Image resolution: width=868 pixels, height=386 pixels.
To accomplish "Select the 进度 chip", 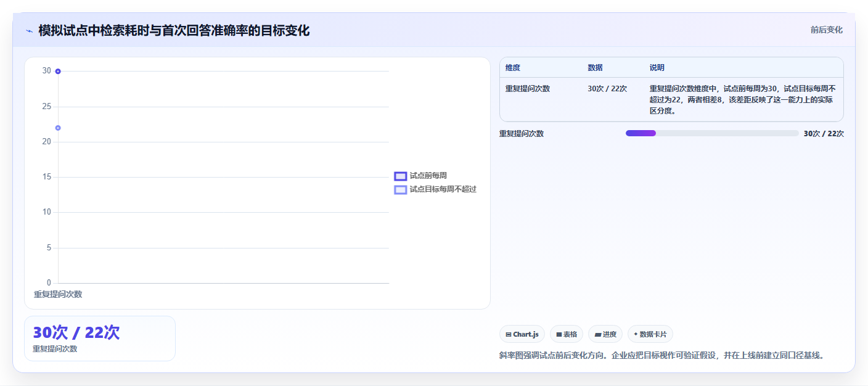I will point(605,334).
